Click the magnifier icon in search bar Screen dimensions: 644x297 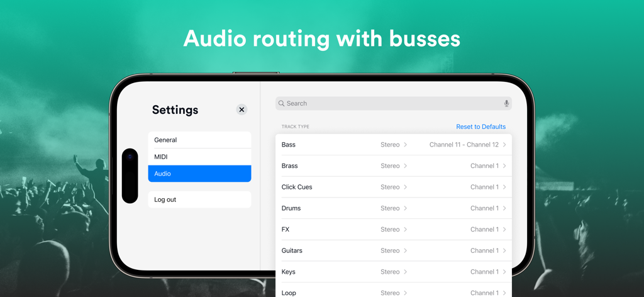pyautogui.click(x=281, y=104)
